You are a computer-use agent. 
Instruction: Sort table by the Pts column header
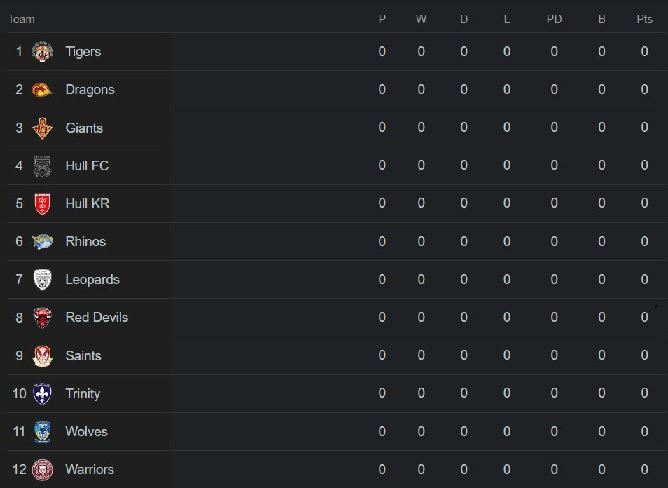pos(645,19)
